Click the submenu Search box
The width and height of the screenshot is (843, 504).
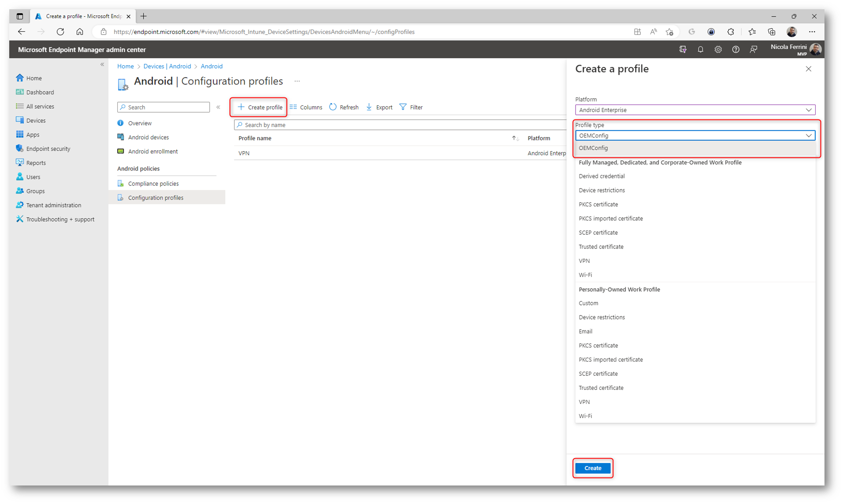coord(163,107)
